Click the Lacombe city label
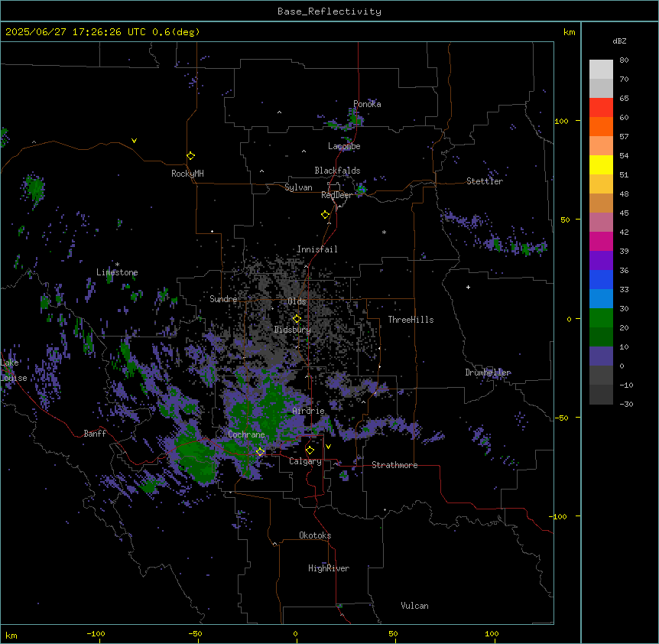Screen dimensions: 659x644 pos(344,146)
